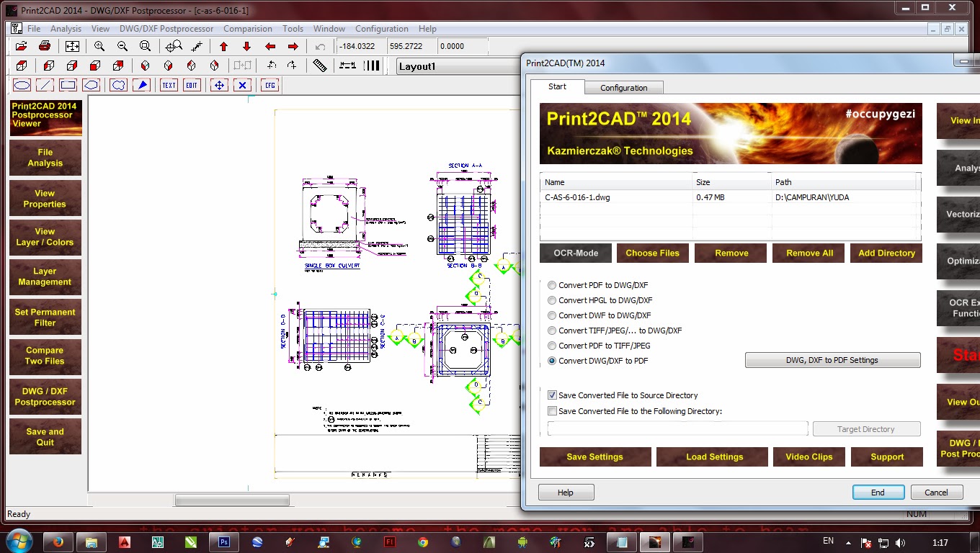Screen dimensions: 980x553
Task: Click the target directory path input field
Action: (677, 428)
